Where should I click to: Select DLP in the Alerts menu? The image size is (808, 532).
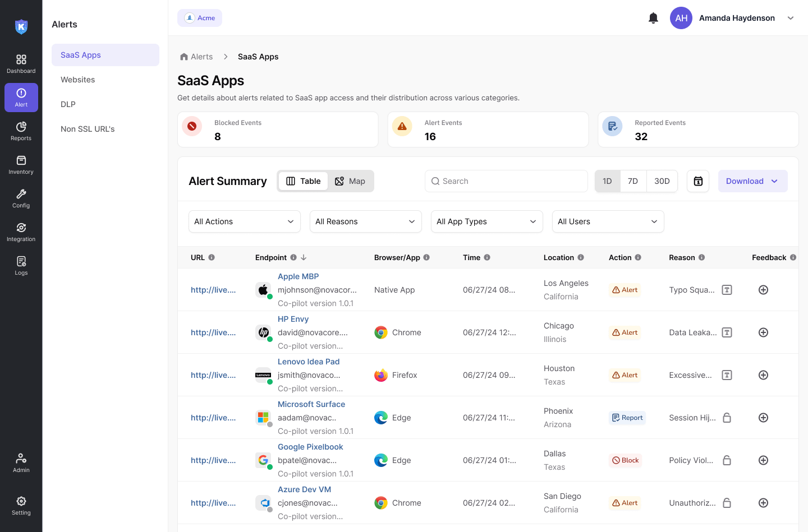(x=68, y=104)
